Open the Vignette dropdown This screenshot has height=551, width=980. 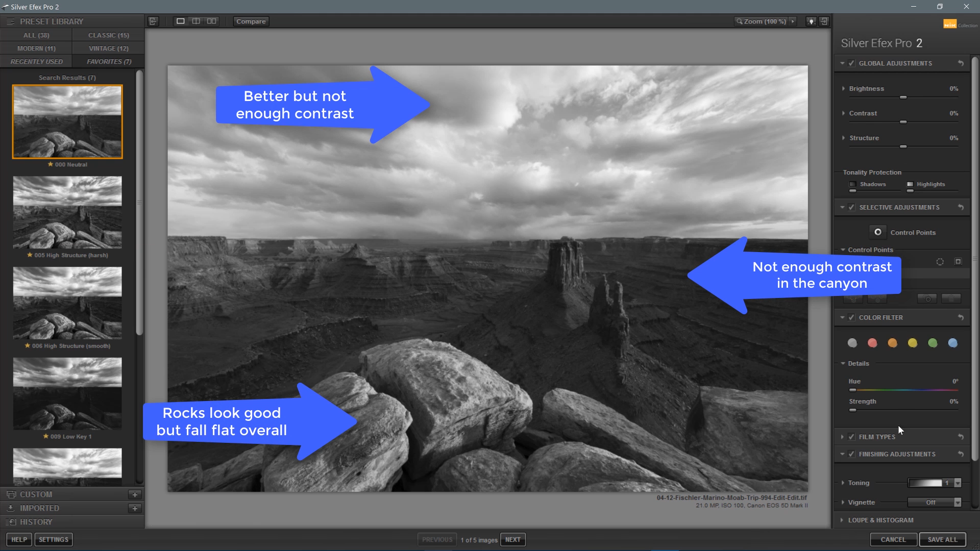click(x=958, y=503)
